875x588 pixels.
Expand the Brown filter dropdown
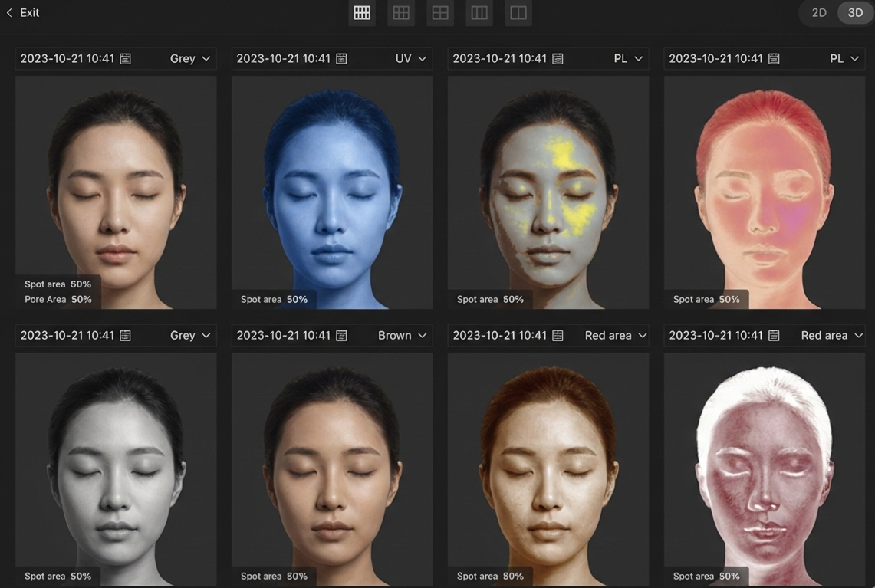pos(403,336)
